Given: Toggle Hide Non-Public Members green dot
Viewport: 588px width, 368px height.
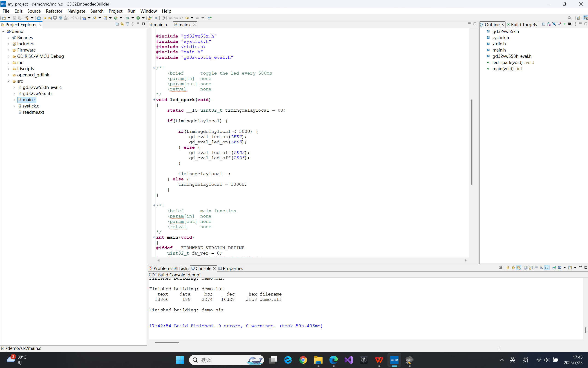Looking at the screenshot, I should (565, 24).
